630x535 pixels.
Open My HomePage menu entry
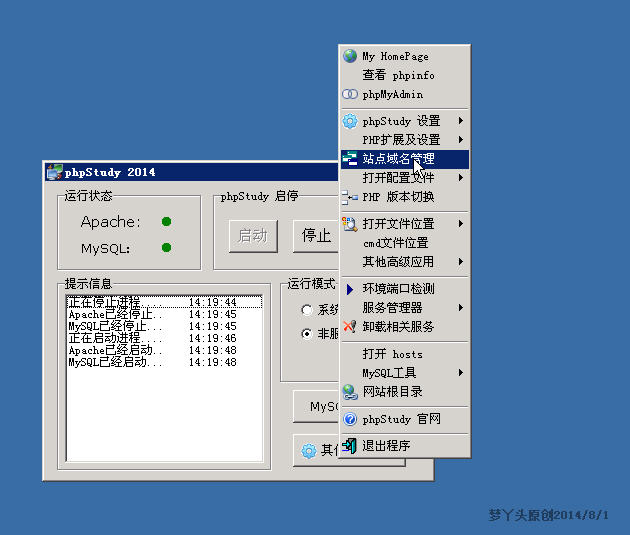click(405, 56)
